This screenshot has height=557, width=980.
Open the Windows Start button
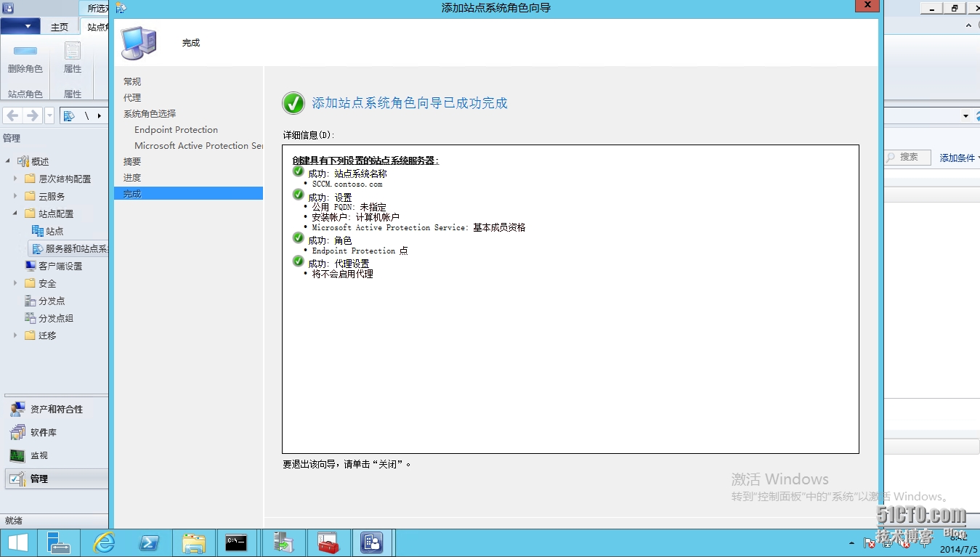click(x=18, y=542)
